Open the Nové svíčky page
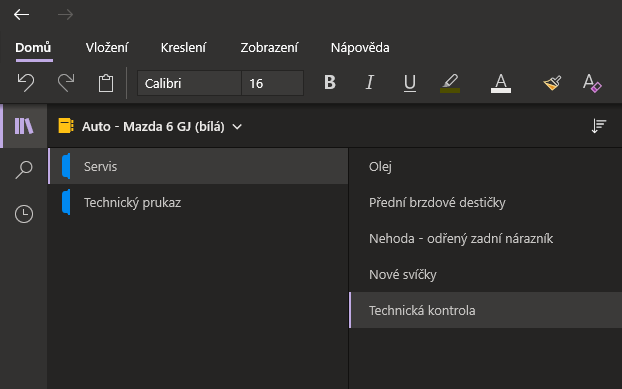Image resolution: width=622 pixels, height=389 pixels. (x=486, y=274)
